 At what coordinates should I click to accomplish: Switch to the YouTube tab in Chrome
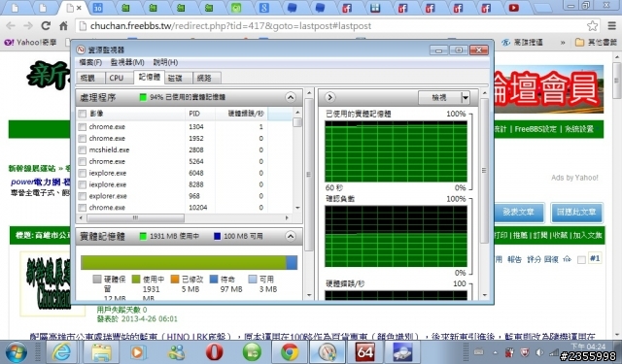coord(514,8)
